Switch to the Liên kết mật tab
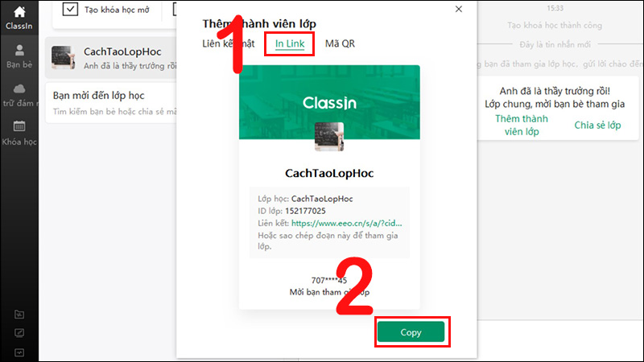Screen dimensions: 644x362 click(x=229, y=43)
